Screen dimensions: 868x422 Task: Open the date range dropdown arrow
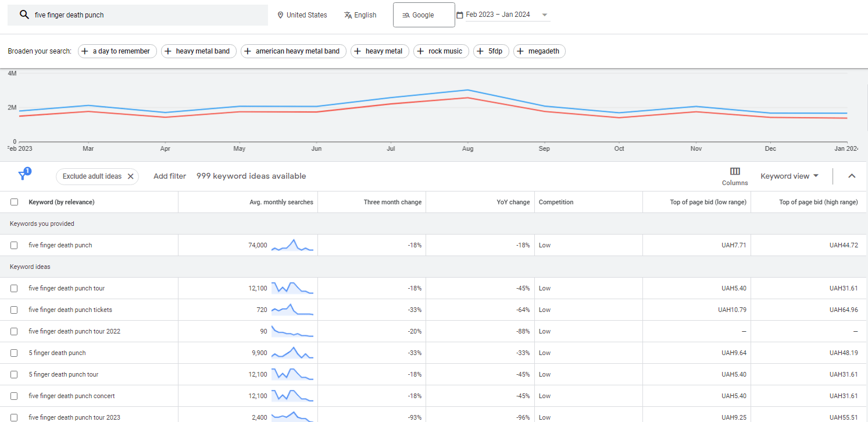click(x=545, y=15)
